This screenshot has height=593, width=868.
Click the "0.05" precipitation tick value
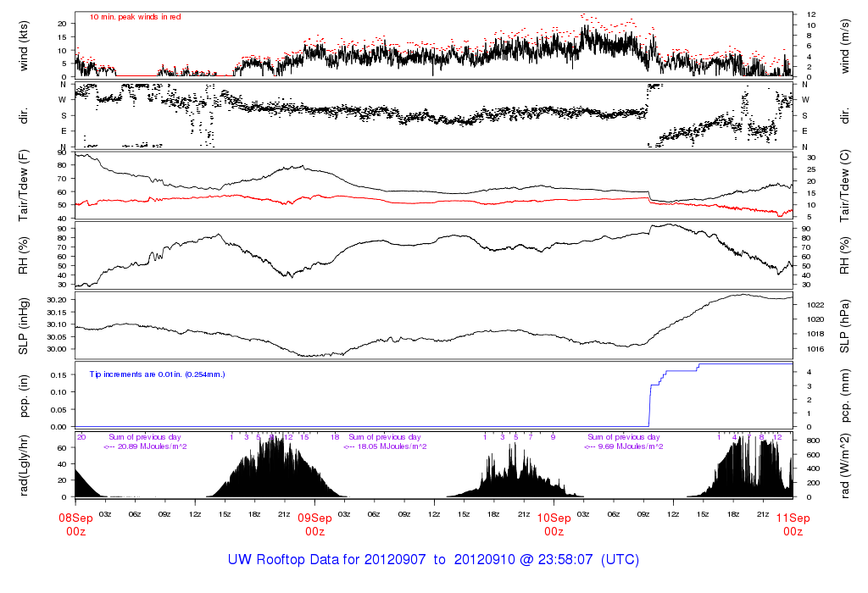(x=58, y=410)
